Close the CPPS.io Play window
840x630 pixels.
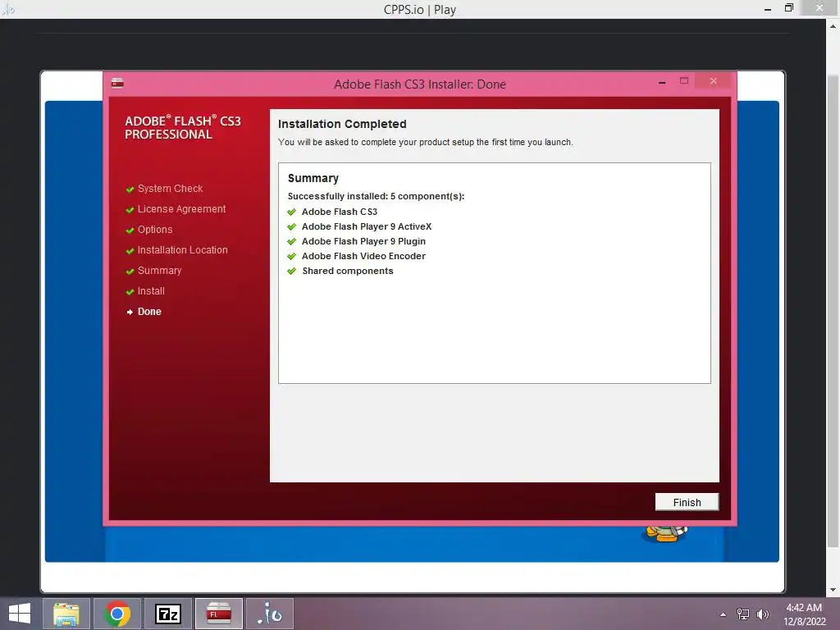click(x=819, y=7)
